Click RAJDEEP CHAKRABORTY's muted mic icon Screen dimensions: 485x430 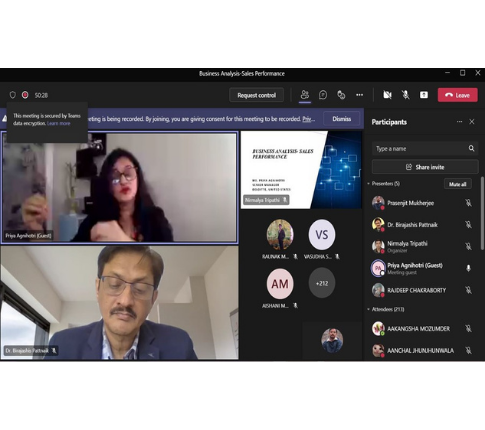[468, 290]
